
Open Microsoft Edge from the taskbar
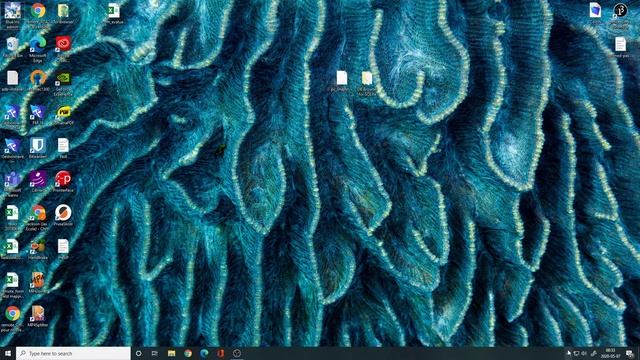coord(204,353)
